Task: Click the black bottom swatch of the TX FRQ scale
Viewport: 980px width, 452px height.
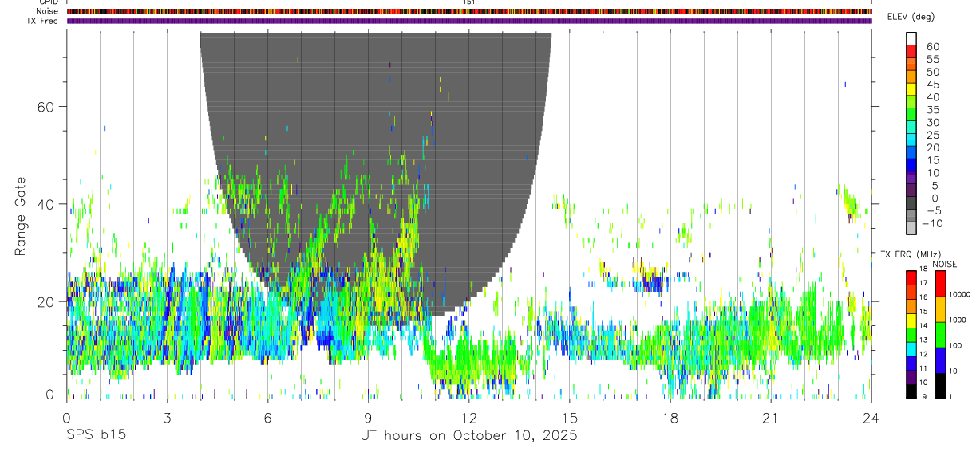Action: pos(911,391)
